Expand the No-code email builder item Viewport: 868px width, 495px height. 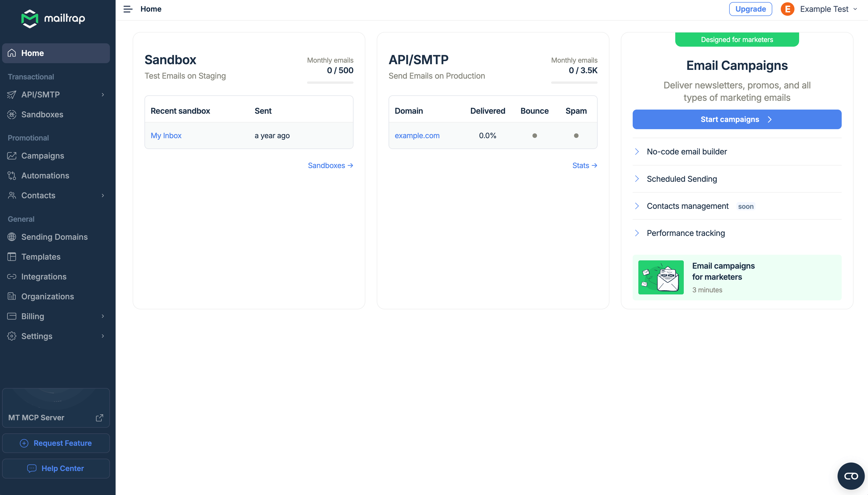click(737, 152)
